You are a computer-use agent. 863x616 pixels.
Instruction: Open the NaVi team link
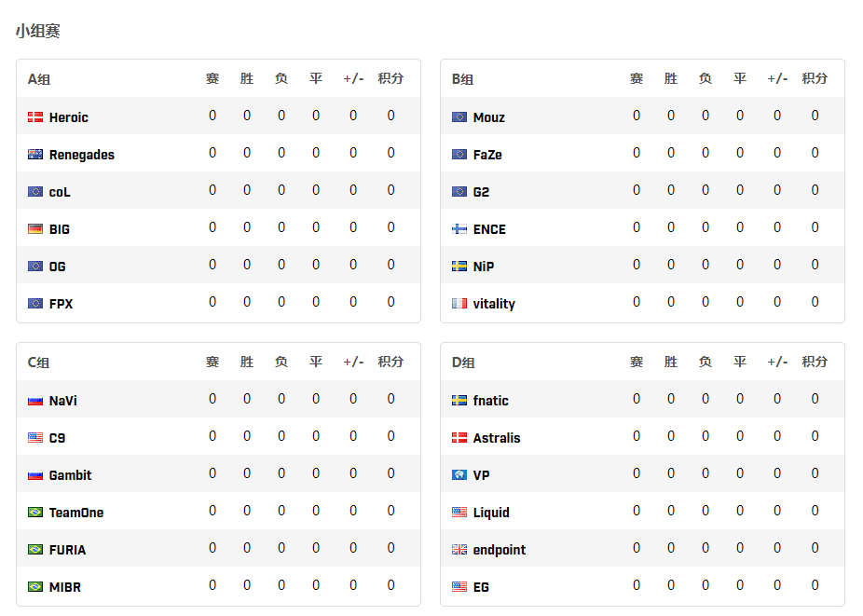pyautogui.click(x=62, y=401)
